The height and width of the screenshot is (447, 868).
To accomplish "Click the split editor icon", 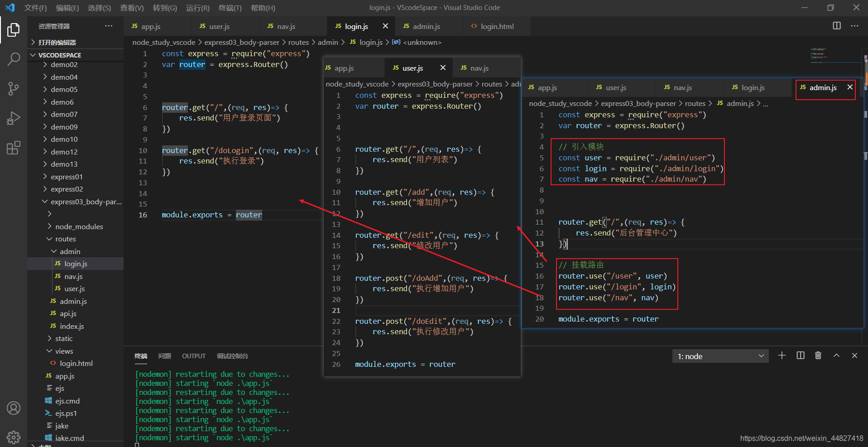I will pyautogui.click(x=837, y=26).
